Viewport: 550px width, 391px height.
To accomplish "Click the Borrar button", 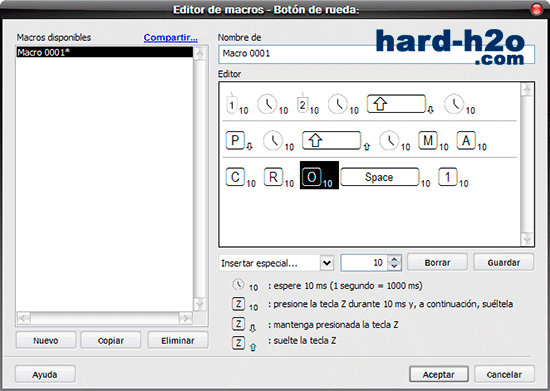I will pyautogui.click(x=437, y=262).
